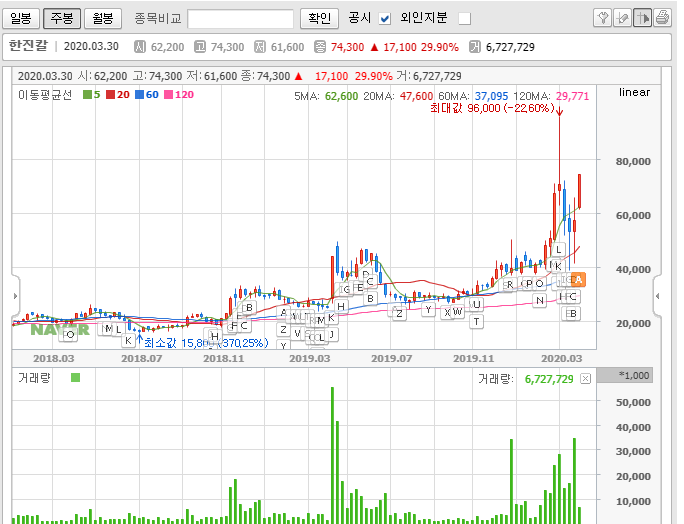Image resolution: width=684 pixels, height=524 pixels.
Task: Click the 5MA: 62,600 value
Action: click(x=326, y=96)
